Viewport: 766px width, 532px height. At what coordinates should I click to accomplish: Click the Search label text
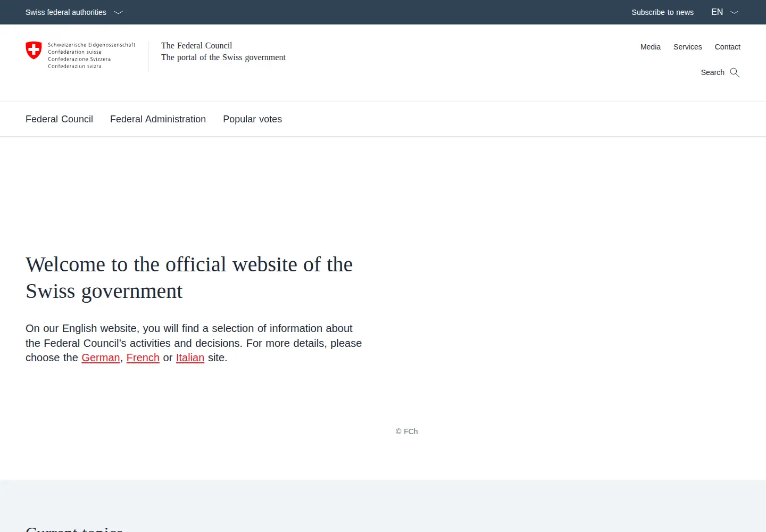pyautogui.click(x=712, y=72)
